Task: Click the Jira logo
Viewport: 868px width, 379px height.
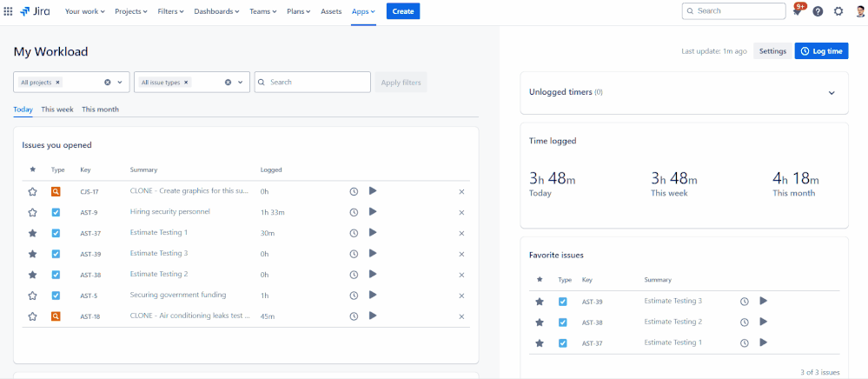Action: pos(35,11)
